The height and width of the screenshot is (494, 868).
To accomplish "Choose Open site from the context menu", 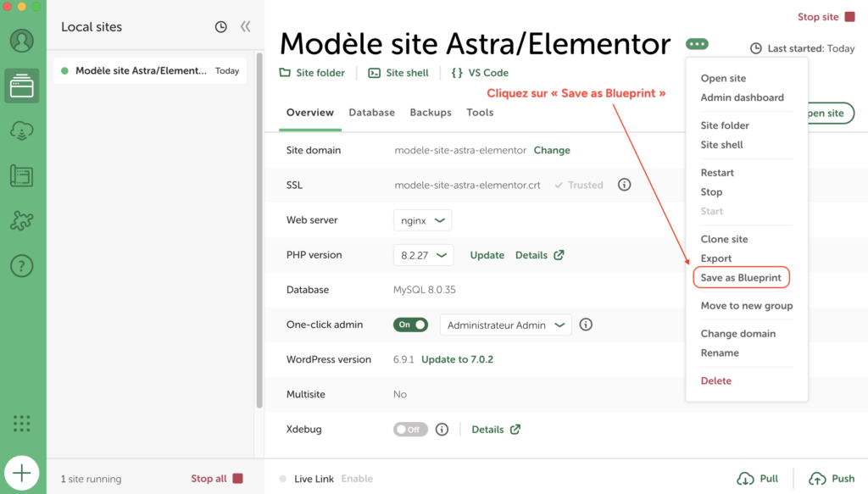I will 723,78.
